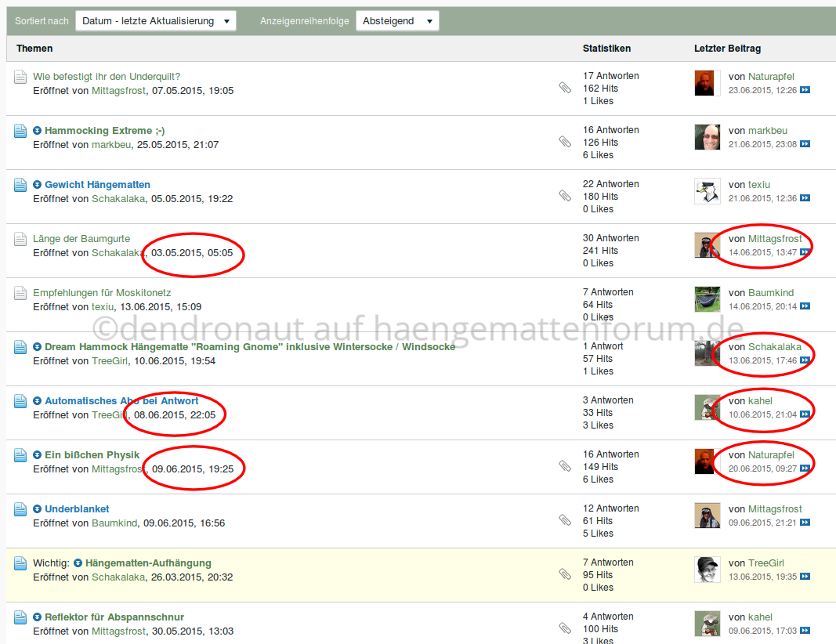Open the 'Automatisches Abo bei Antwort' topic

[x=121, y=401]
